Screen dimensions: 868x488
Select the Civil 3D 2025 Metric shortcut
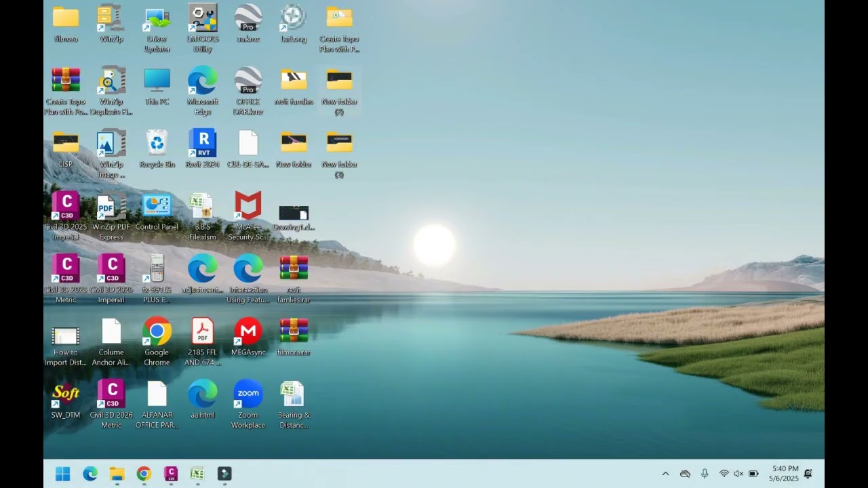click(66, 279)
